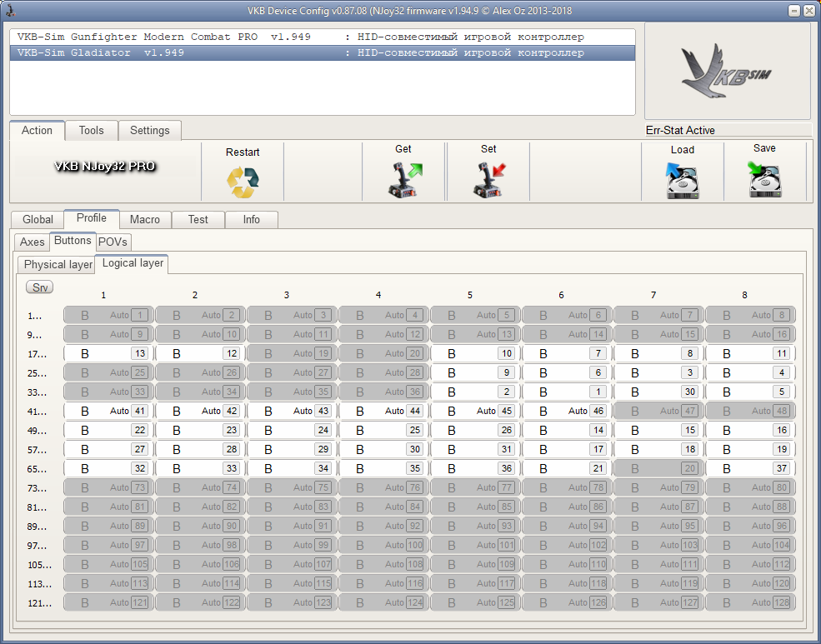This screenshot has height=644, width=821.
Task: Click the Restart recycle-arrows icon
Action: pyautogui.click(x=243, y=182)
